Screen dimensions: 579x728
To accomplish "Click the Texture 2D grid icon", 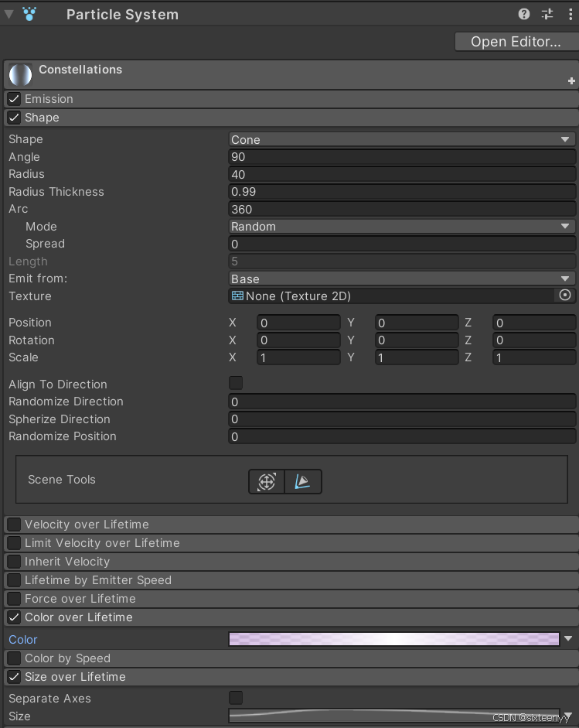I will pos(237,296).
